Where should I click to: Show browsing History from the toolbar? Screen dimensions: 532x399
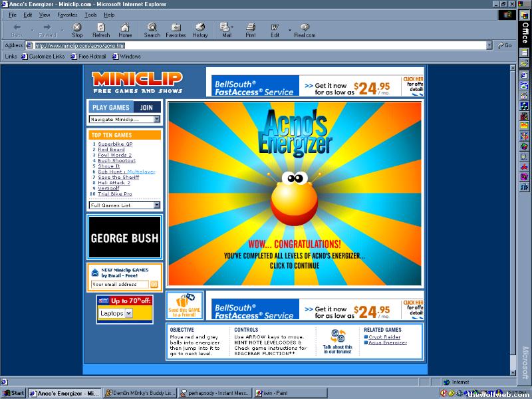(x=200, y=30)
